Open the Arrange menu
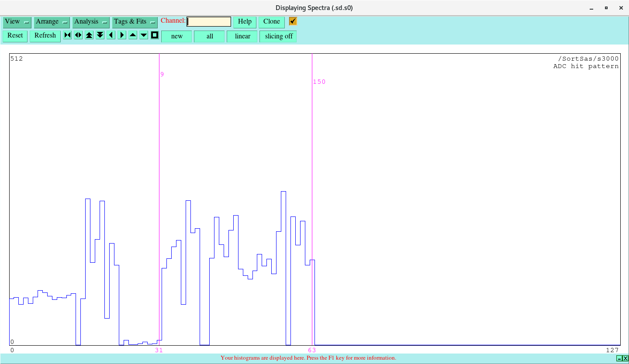629x364 pixels. coord(52,21)
